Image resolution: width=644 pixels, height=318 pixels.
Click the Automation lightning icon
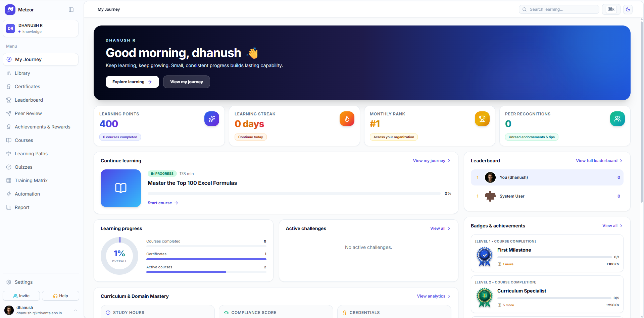[9, 194]
